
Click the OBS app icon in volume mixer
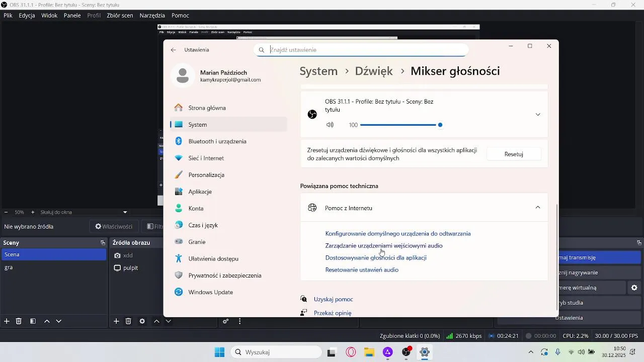coord(312,115)
